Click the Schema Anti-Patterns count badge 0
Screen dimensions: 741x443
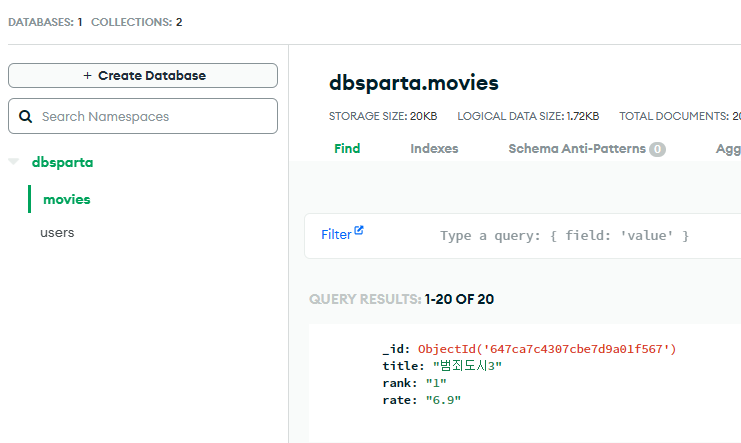point(657,149)
